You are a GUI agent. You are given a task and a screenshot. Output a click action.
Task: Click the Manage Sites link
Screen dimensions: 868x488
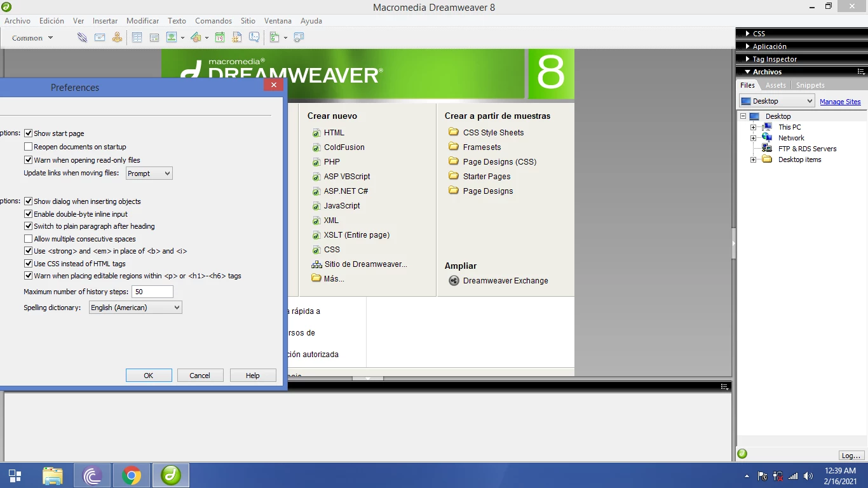[840, 102]
